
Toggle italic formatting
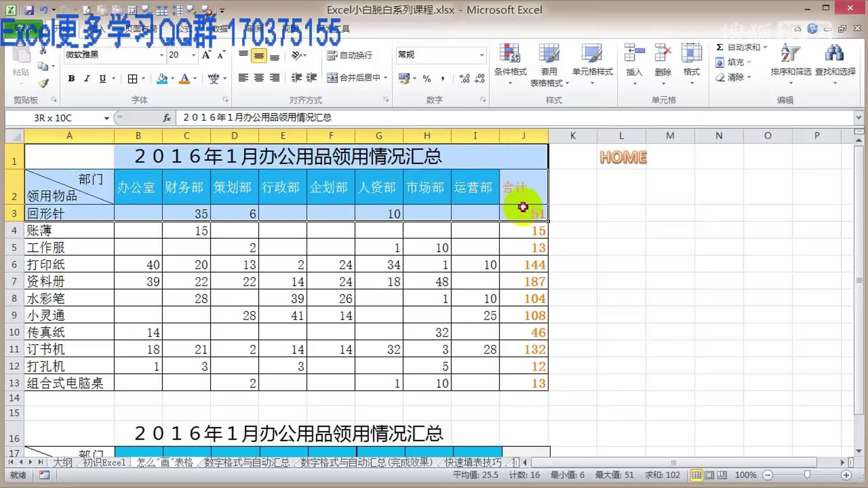(87, 78)
